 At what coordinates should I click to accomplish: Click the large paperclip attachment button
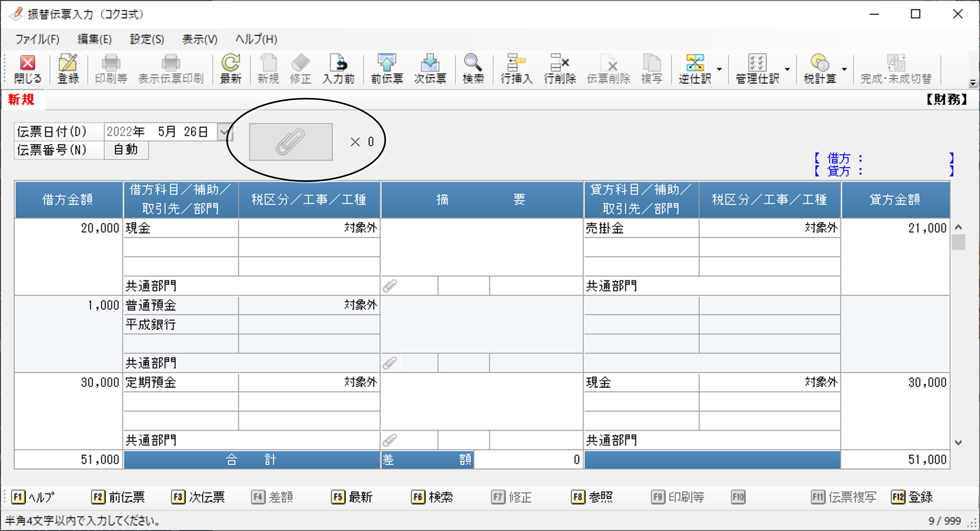click(x=291, y=142)
